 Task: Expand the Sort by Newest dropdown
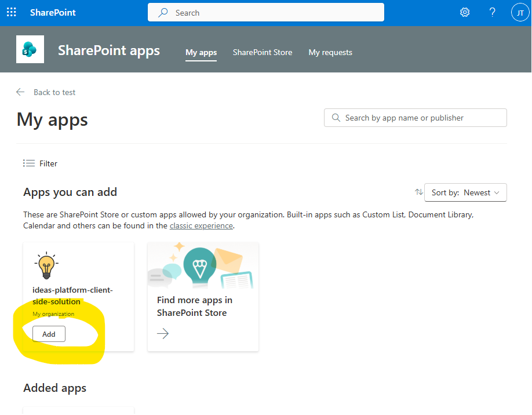(466, 192)
